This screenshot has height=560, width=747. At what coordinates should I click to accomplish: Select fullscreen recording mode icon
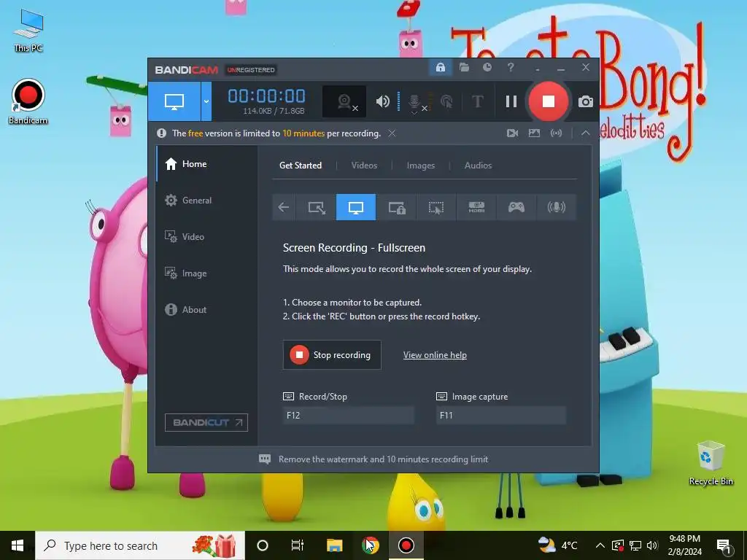(356, 207)
